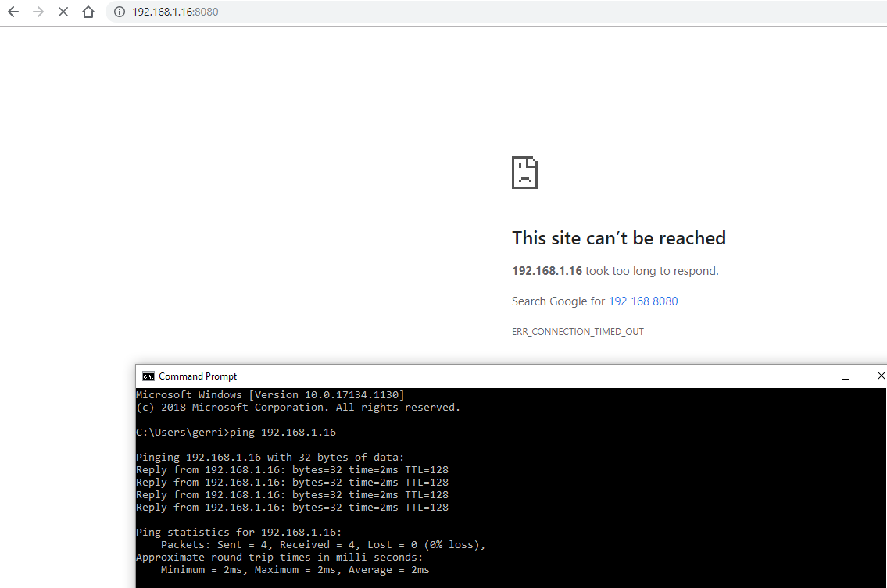Click the 'ping 192.168.1.16' command line
Viewport: 887px width, 588px height.
click(236, 433)
